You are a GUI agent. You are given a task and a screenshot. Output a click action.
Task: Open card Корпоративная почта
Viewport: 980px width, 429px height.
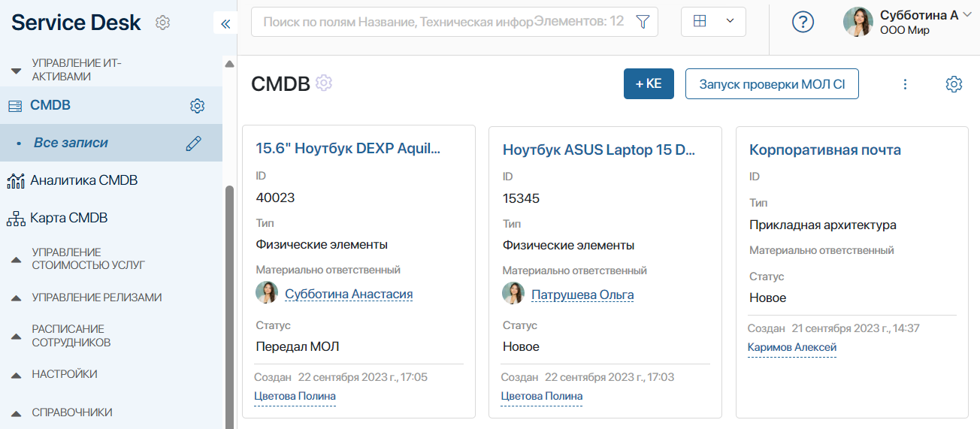(x=825, y=150)
